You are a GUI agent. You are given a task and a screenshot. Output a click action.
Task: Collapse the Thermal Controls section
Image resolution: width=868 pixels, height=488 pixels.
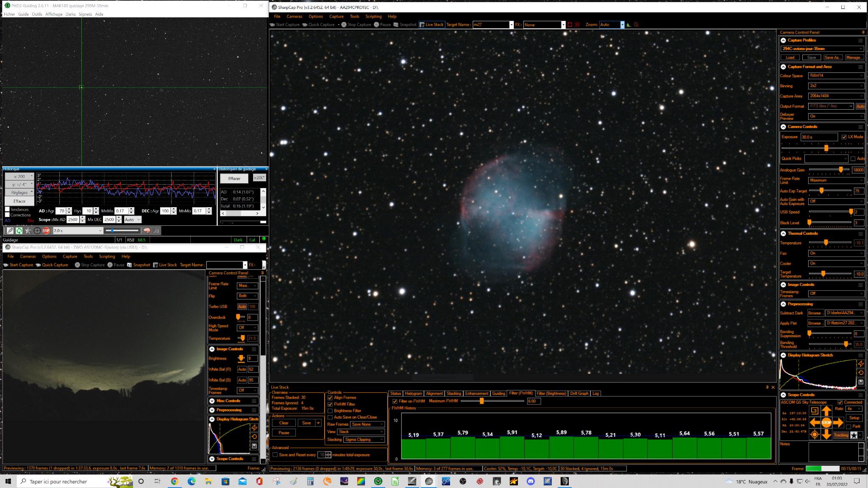coord(784,233)
